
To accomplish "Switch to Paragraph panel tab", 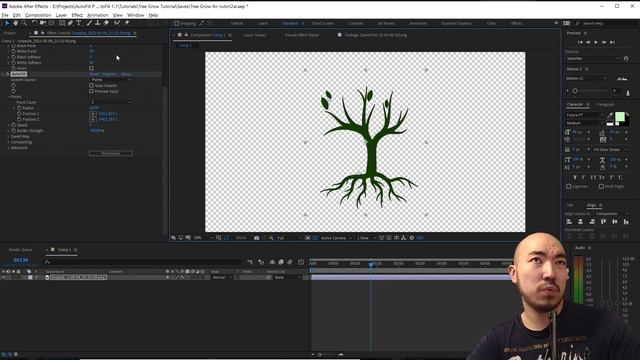I will pos(606,104).
